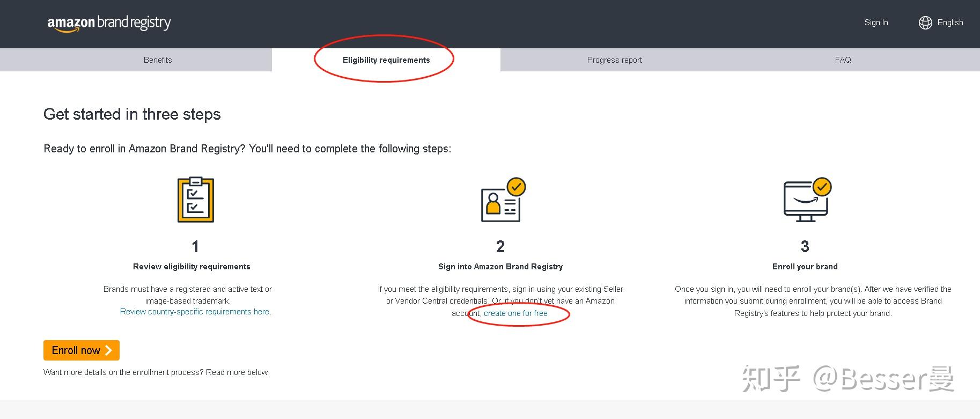980x419 pixels.
Task: Click the Amazon Brand Registry logo
Action: [x=109, y=24]
